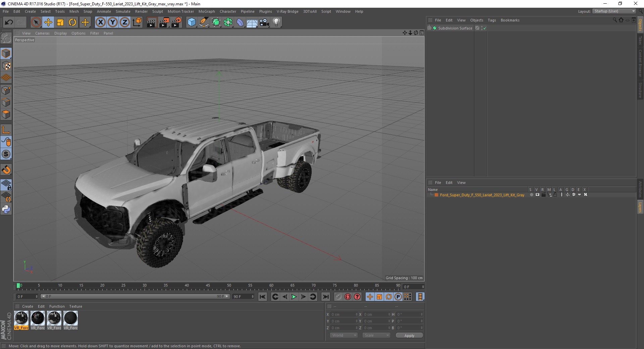Open Objects menu in Object Manager

tap(477, 20)
